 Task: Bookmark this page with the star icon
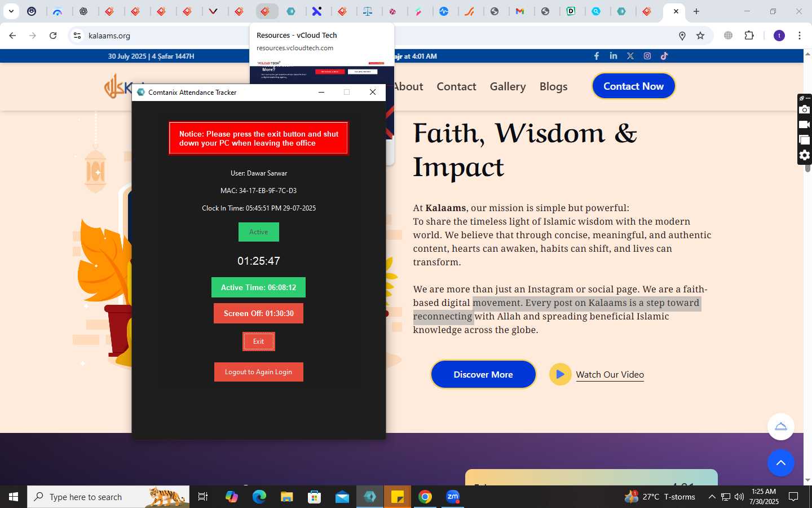point(700,36)
